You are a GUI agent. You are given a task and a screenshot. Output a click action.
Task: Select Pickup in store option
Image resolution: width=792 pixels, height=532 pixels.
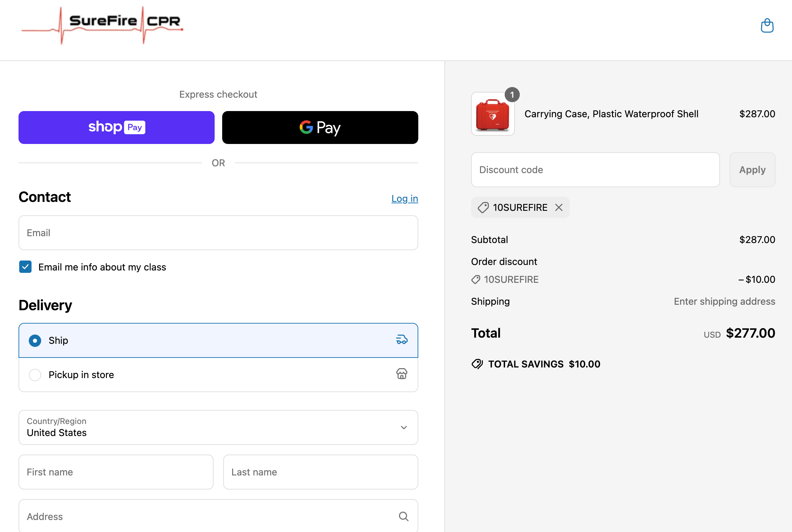coord(35,375)
